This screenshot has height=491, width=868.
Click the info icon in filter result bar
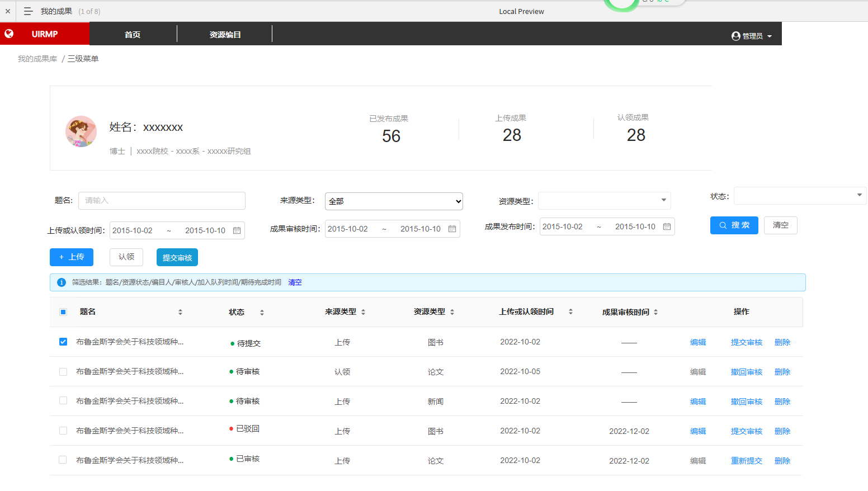tap(62, 282)
